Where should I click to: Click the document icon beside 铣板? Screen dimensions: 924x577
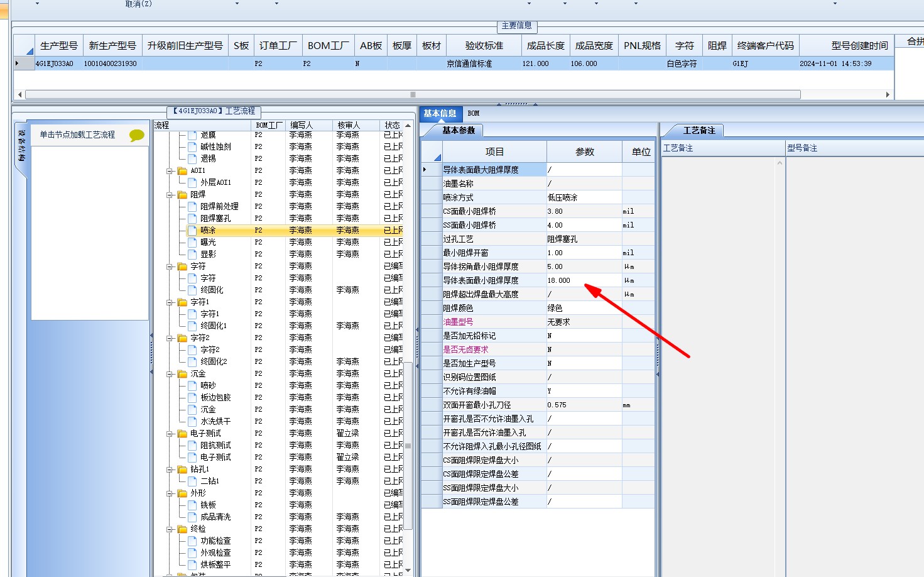coord(192,505)
